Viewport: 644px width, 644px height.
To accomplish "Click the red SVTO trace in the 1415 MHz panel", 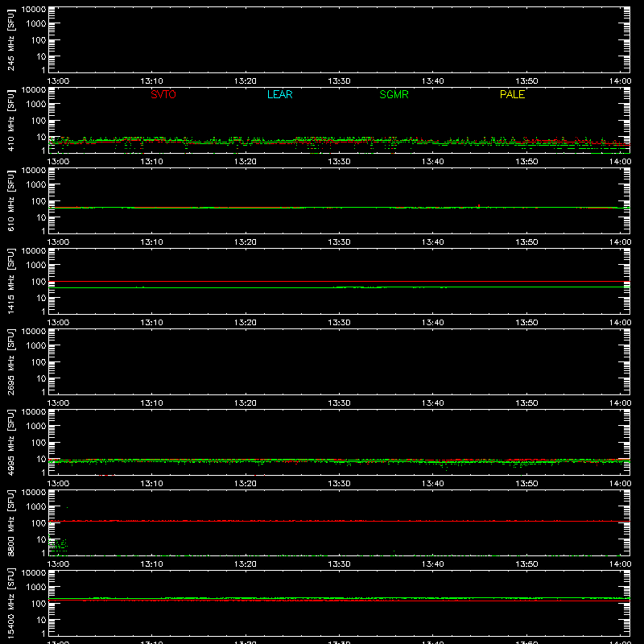I will tap(339, 282).
